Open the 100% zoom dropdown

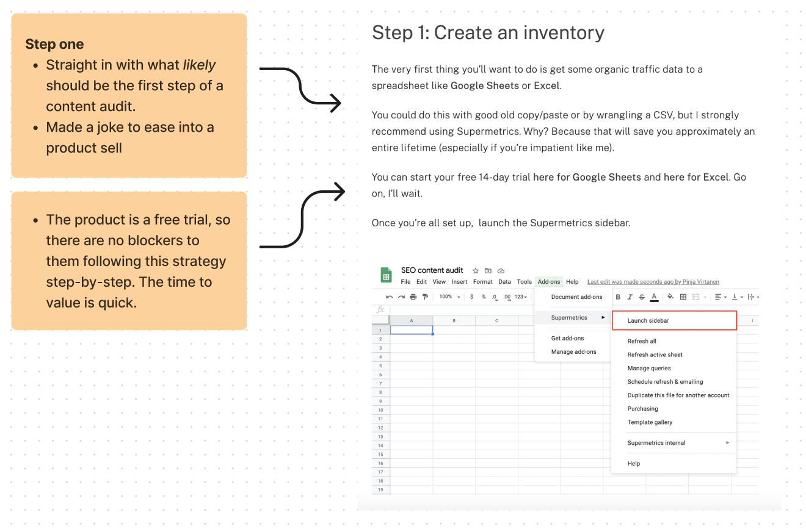point(450,297)
